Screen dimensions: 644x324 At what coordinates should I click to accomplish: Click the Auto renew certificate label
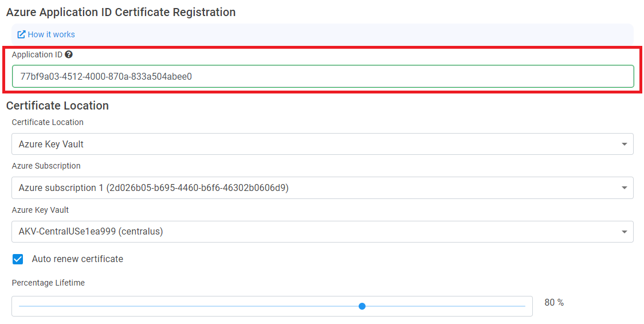point(77,259)
